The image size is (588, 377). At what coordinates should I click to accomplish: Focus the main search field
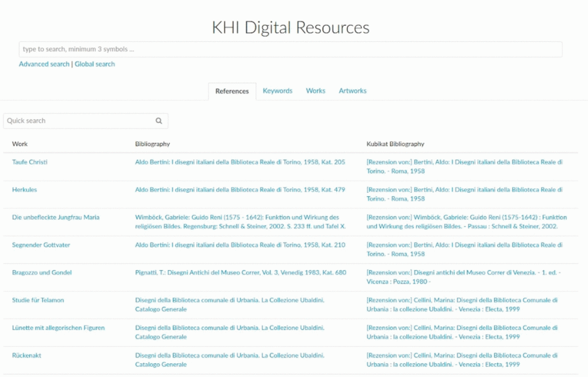coord(291,49)
